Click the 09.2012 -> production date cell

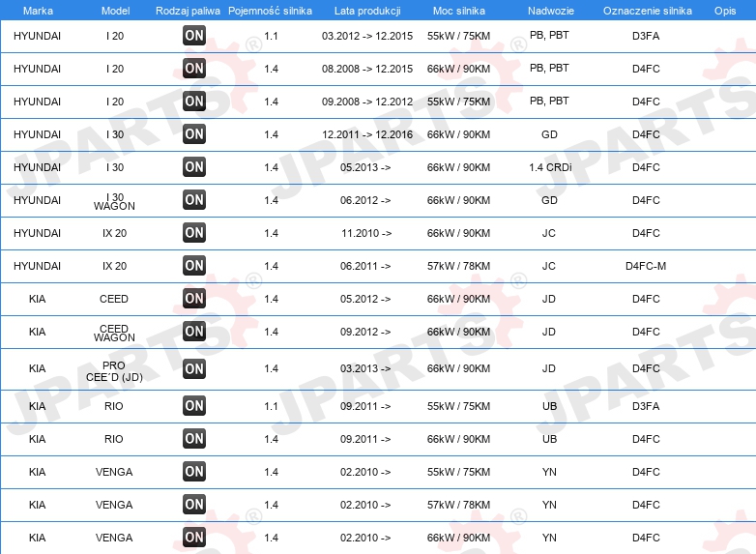365,332
